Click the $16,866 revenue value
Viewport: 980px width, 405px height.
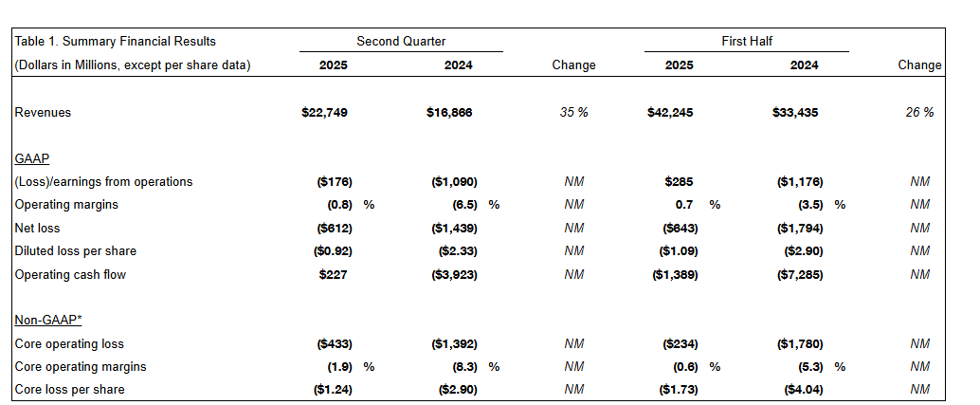(x=449, y=112)
